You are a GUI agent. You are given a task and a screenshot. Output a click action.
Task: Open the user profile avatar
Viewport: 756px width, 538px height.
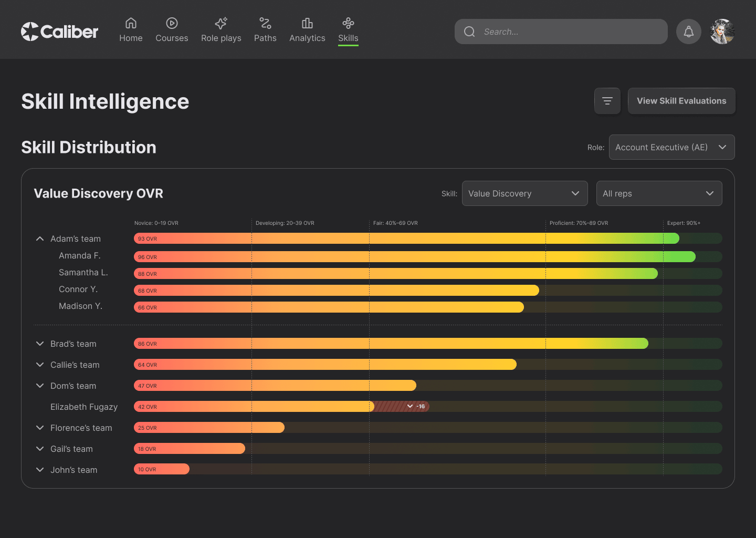[x=722, y=32]
